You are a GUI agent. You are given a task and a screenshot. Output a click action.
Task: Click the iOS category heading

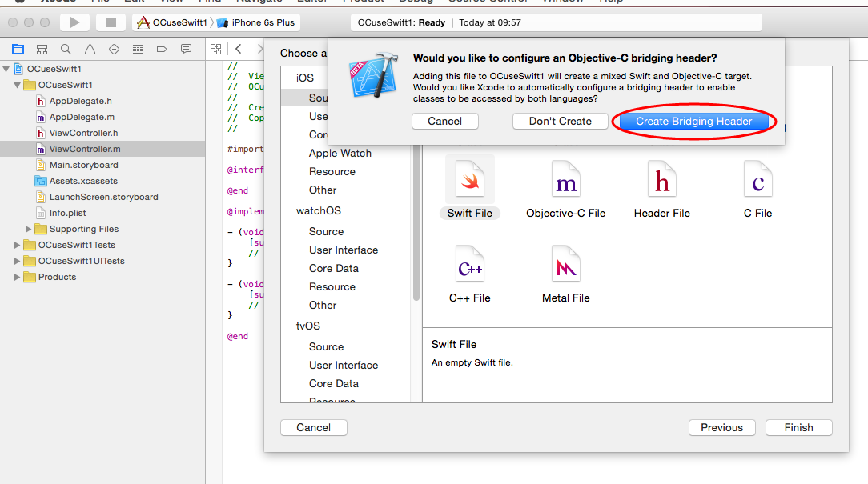coord(305,78)
